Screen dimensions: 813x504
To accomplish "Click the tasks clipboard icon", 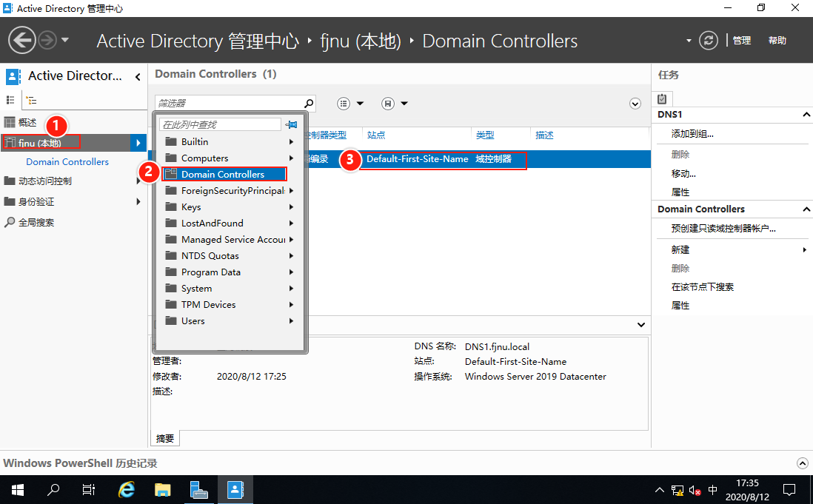I will (662, 98).
